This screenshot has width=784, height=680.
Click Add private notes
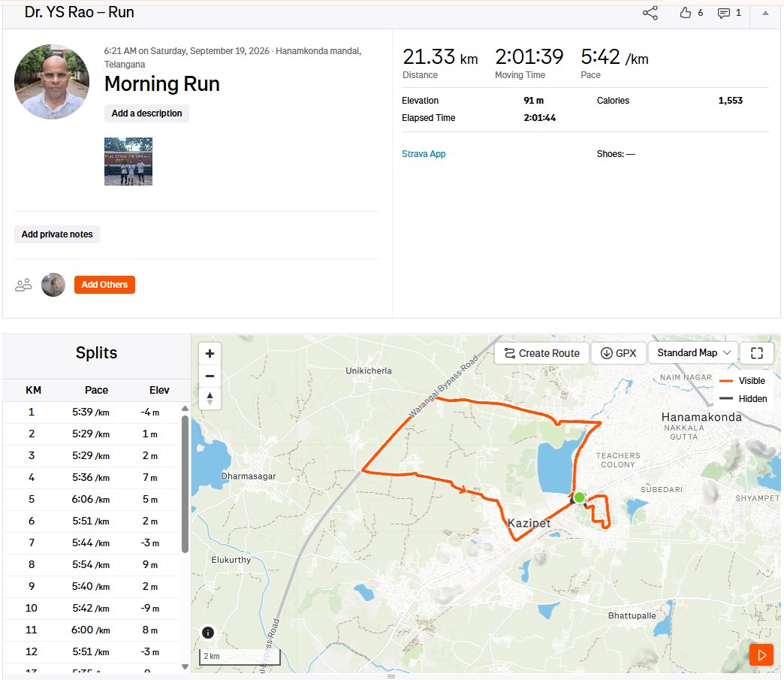tap(57, 234)
